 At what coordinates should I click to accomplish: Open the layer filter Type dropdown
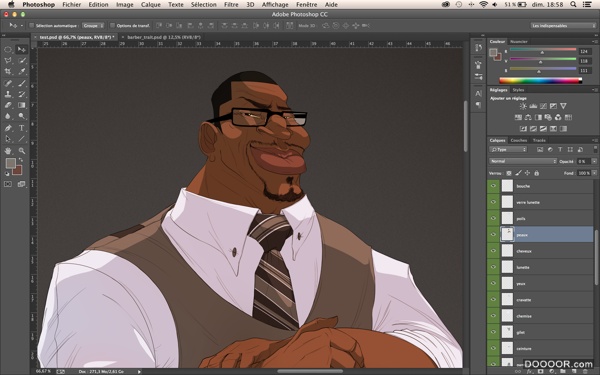point(508,150)
